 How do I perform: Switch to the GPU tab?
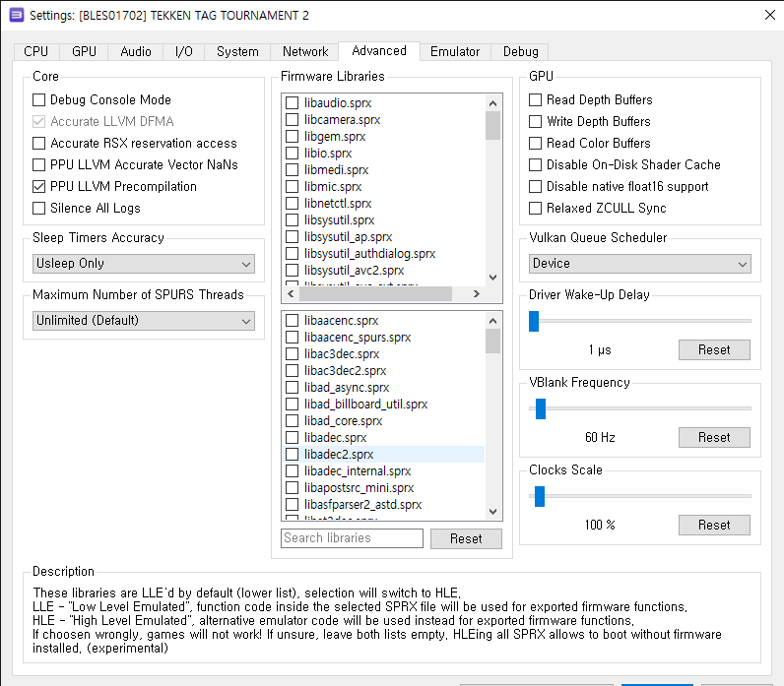point(84,51)
